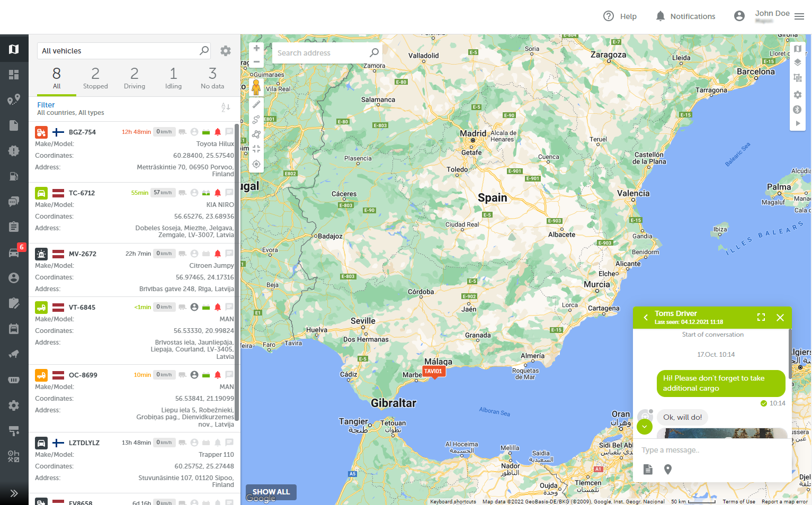This screenshot has height=505, width=812.
Task: Click the Search address field
Action: coord(322,53)
